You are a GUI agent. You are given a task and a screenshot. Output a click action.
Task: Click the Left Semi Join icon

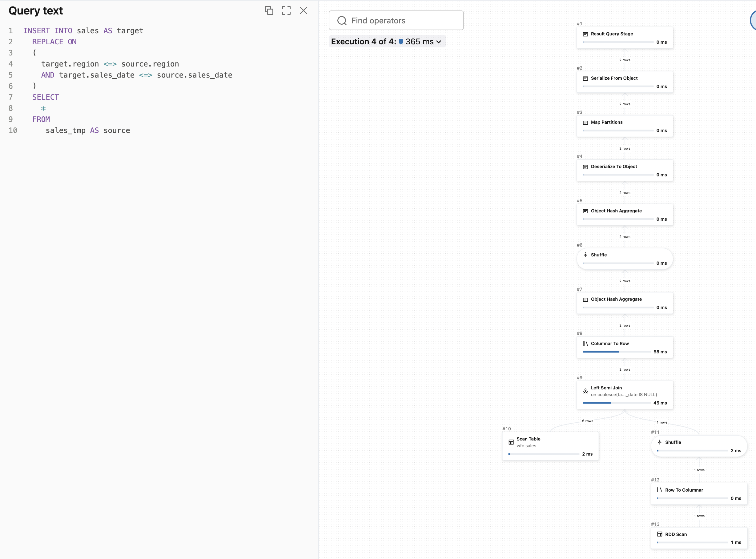click(585, 391)
